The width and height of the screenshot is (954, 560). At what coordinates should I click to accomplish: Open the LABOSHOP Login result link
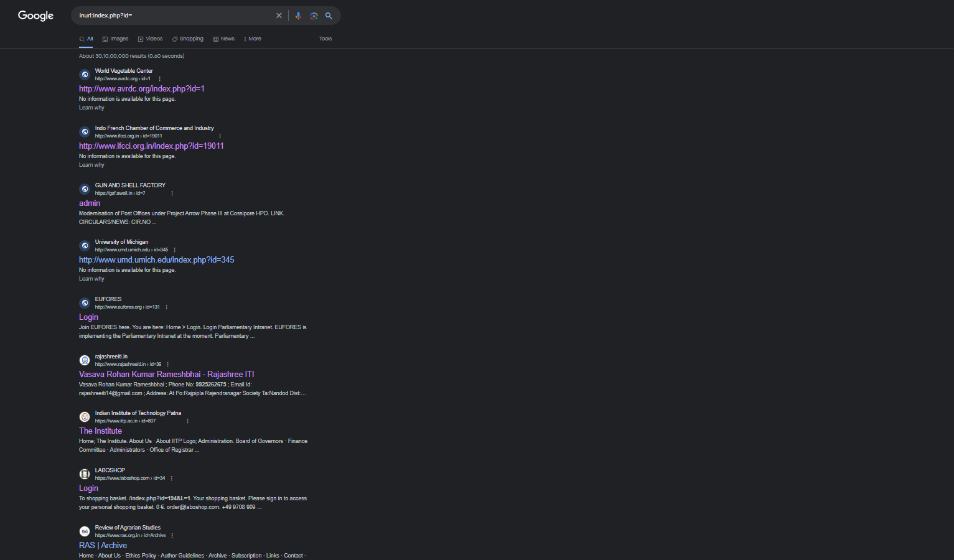point(88,488)
